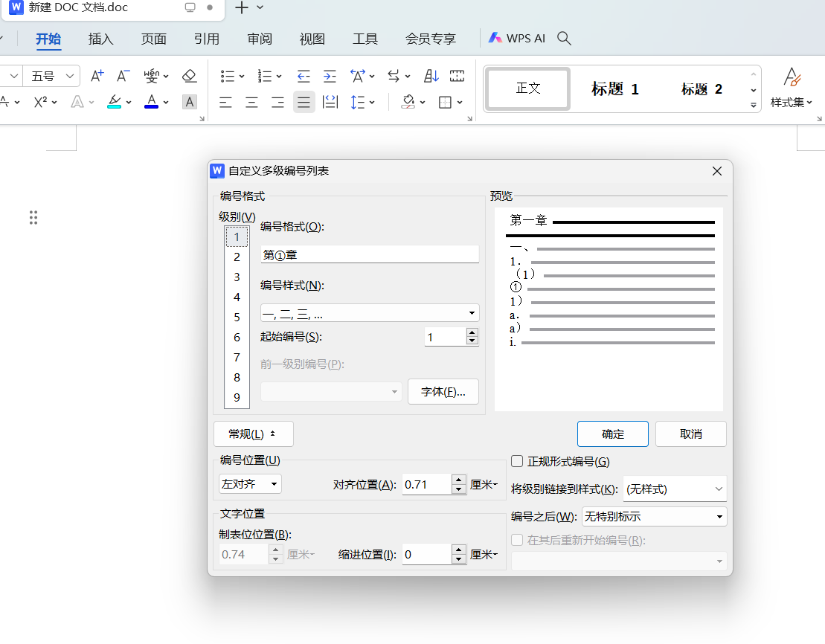
Task: Confirm the dialog with 确定
Action: point(613,434)
